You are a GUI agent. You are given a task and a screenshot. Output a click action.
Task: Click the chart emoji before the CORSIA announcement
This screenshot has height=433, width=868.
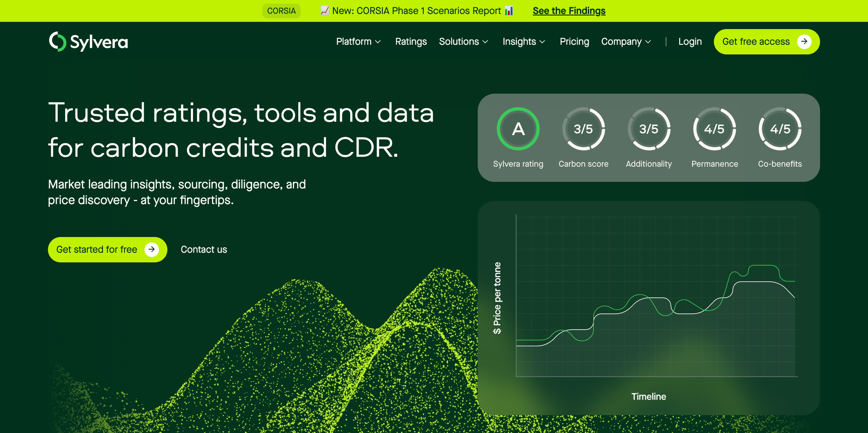324,10
